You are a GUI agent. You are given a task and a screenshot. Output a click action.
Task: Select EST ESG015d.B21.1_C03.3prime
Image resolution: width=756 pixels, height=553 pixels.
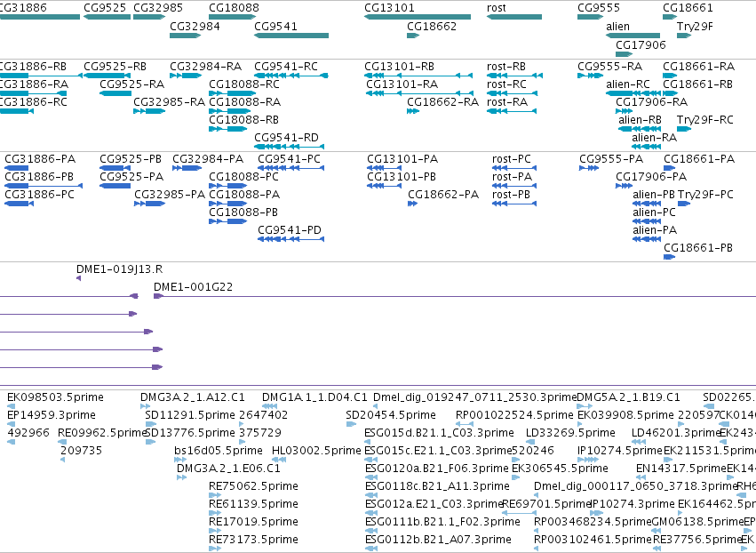[x=368, y=442]
